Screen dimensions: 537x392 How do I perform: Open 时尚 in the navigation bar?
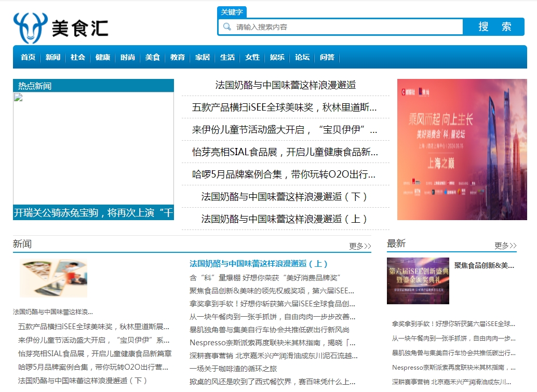tap(128, 57)
